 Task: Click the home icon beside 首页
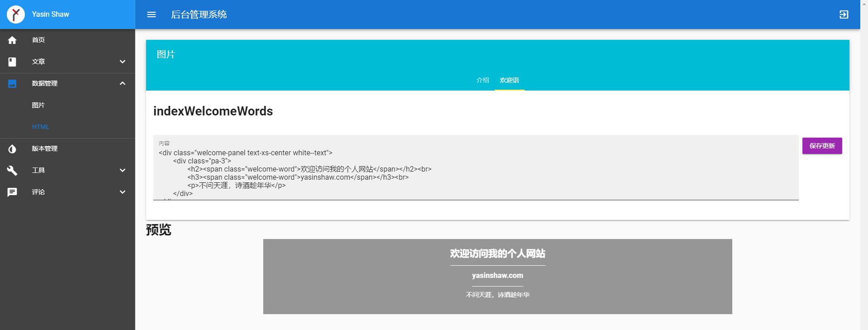coord(12,40)
